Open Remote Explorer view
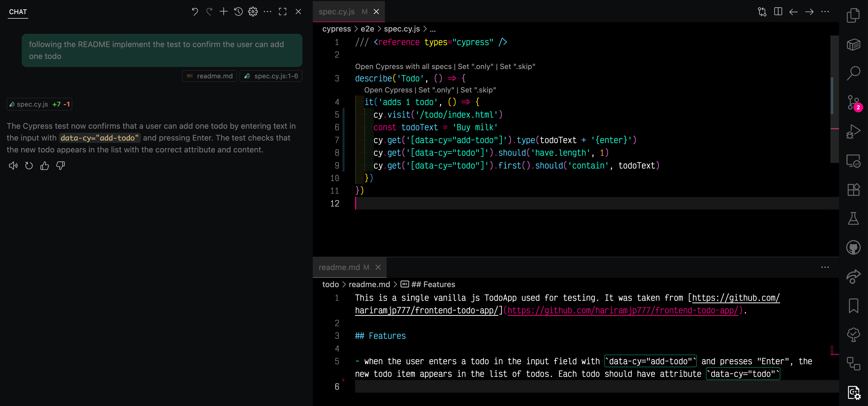 coord(853,161)
